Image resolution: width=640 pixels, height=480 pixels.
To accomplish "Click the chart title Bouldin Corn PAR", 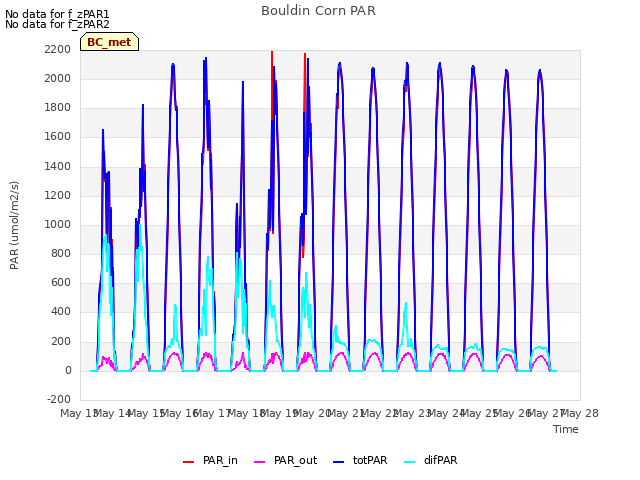I will [x=318, y=11].
